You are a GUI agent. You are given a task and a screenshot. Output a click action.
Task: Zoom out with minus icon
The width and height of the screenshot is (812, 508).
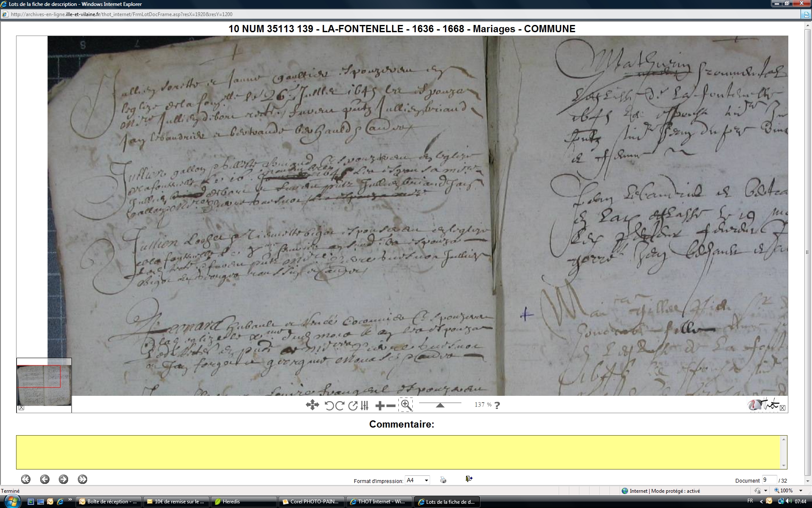(x=391, y=406)
